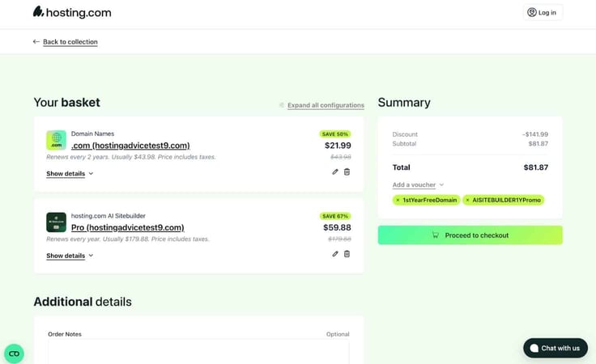Click the -$141.99 discount value
The height and width of the screenshot is (364, 596).
pyautogui.click(x=534, y=134)
